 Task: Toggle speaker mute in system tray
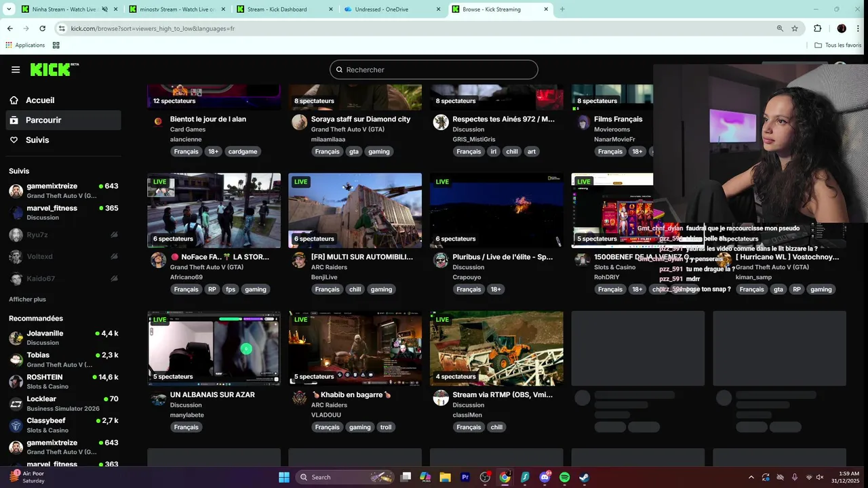point(820,477)
